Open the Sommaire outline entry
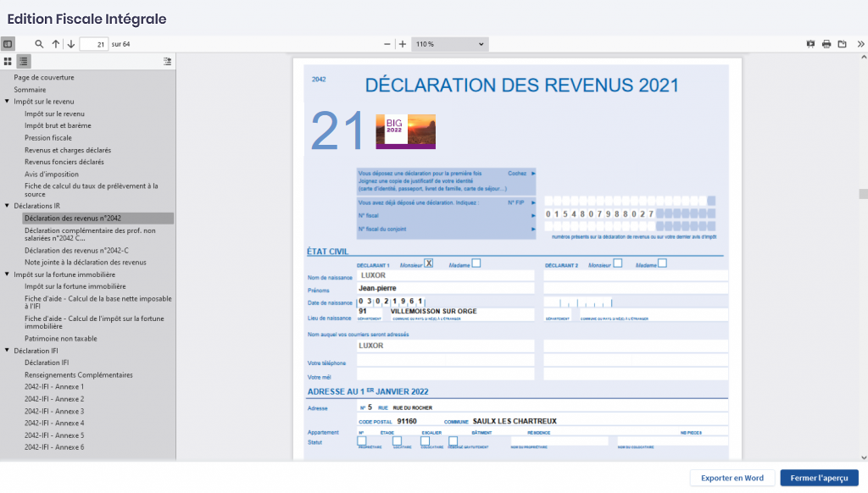Image resolution: width=868 pixels, height=493 pixels. click(30, 90)
